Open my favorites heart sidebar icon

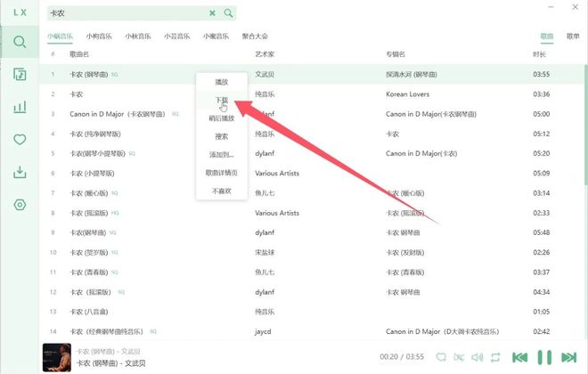(20, 140)
